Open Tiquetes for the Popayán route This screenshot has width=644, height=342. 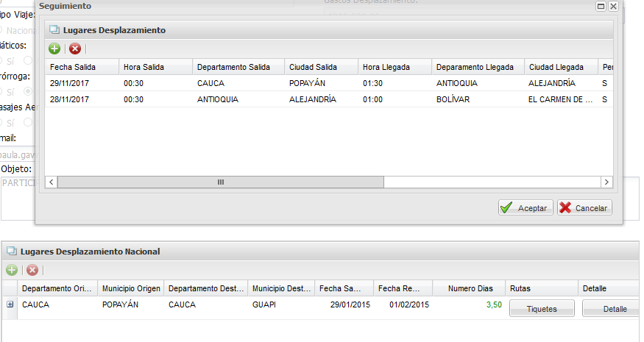[541, 309]
